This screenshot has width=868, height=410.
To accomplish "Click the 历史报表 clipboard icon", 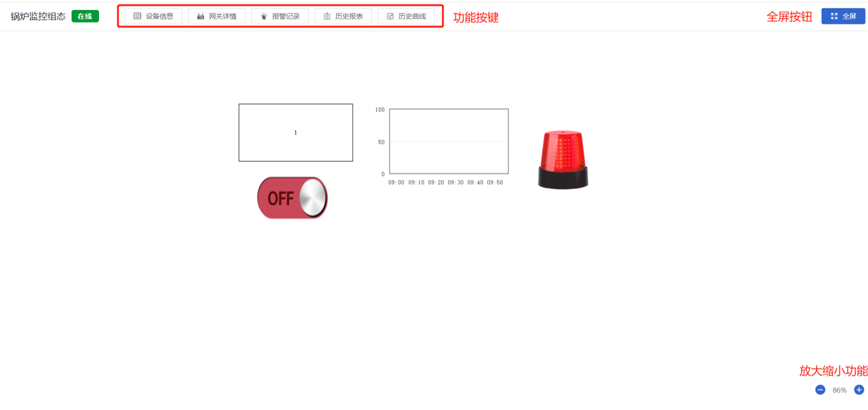I will 327,16.
